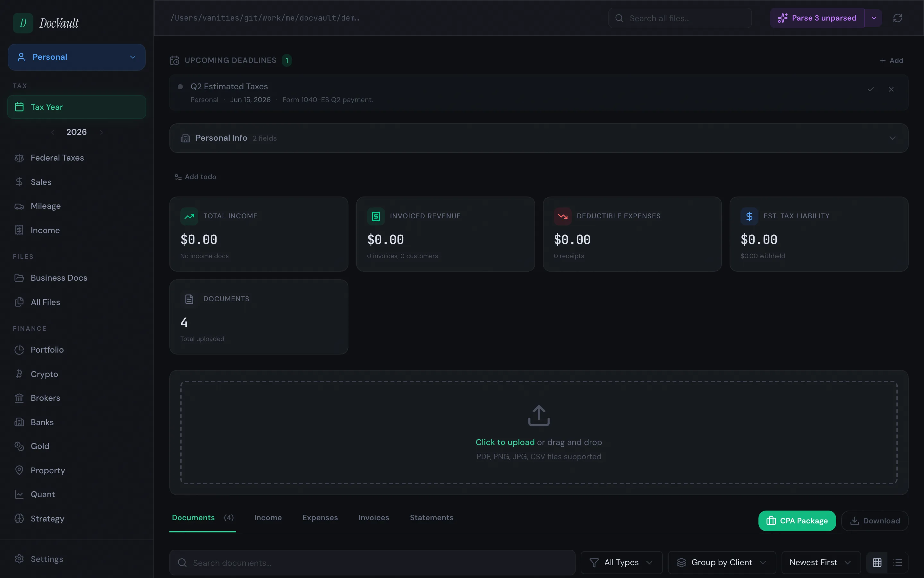
Task: Click Add todo
Action: pyautogui.click(x=195, y=177)
